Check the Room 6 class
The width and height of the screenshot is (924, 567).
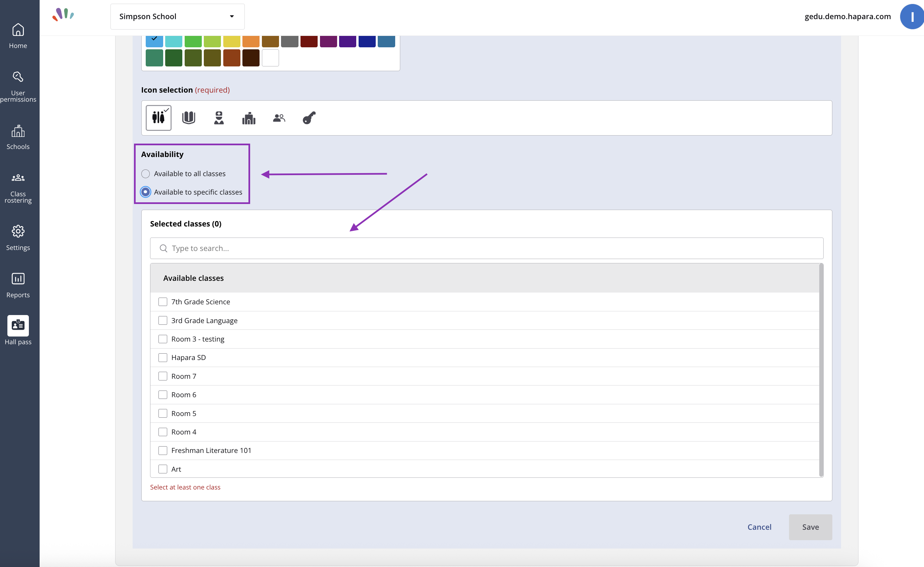[x=163, y=395]
